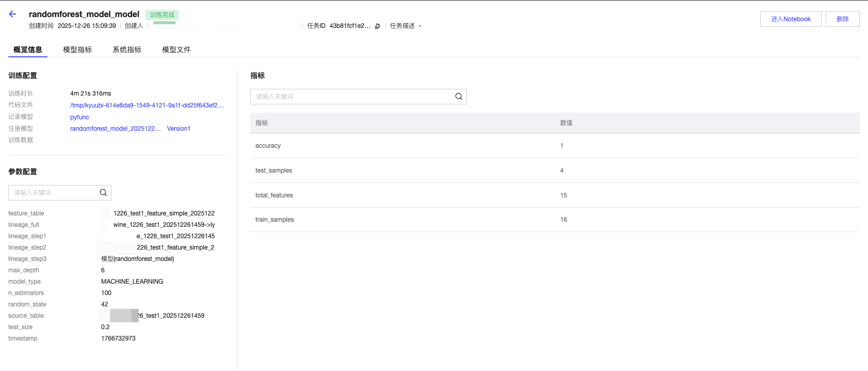The height and width of the screenshot is (371, 868).
Task: Click the 数值 column header
Action: (566, 123)
